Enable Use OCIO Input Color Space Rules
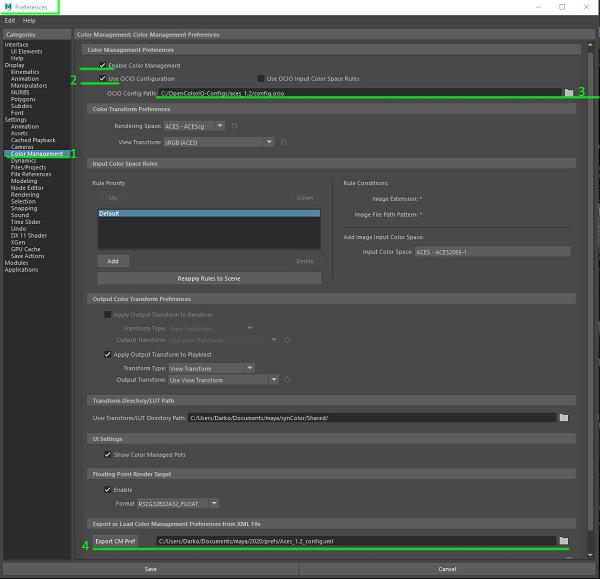This screenshot has width=600, height=579. [x=260, y=78]
